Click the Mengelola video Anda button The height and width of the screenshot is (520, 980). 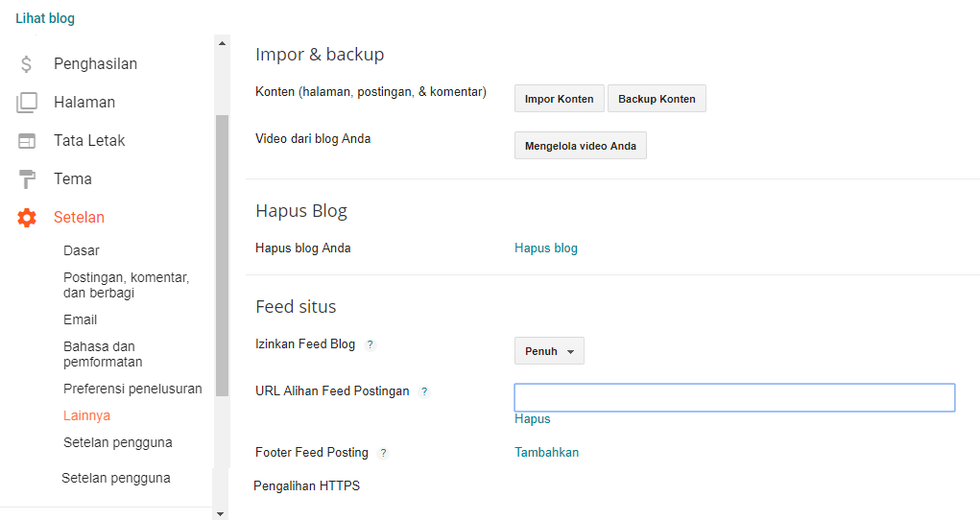(x=581, y=146)
